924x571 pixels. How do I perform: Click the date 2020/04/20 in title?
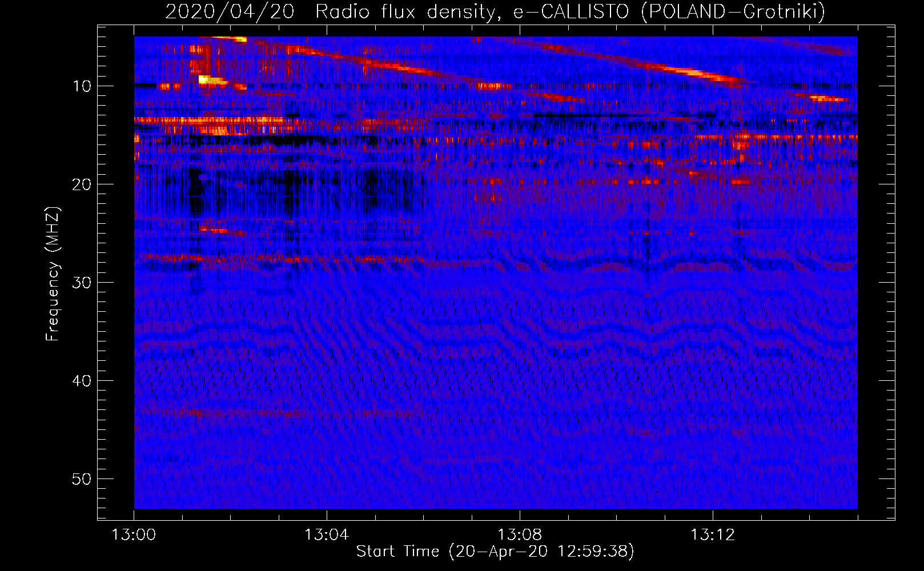click(x=230, y=11)
